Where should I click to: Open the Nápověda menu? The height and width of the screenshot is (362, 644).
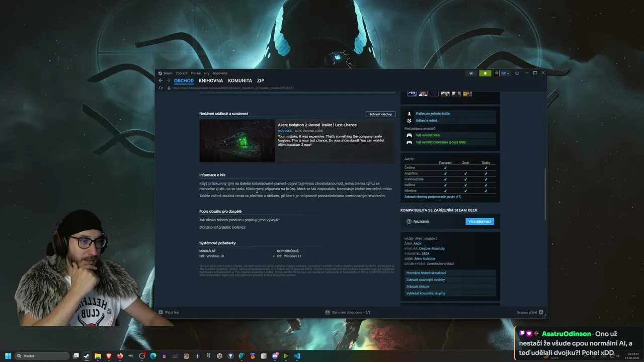click(220, 73)
